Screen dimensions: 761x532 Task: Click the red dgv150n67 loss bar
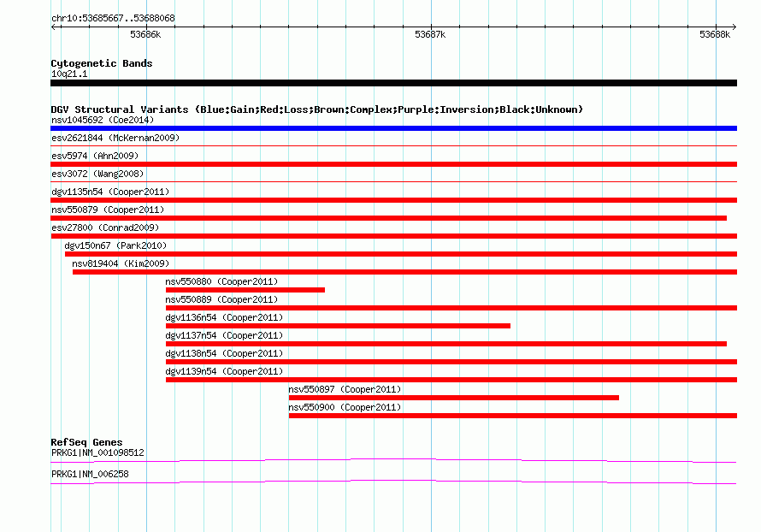[x=401, y=254]
